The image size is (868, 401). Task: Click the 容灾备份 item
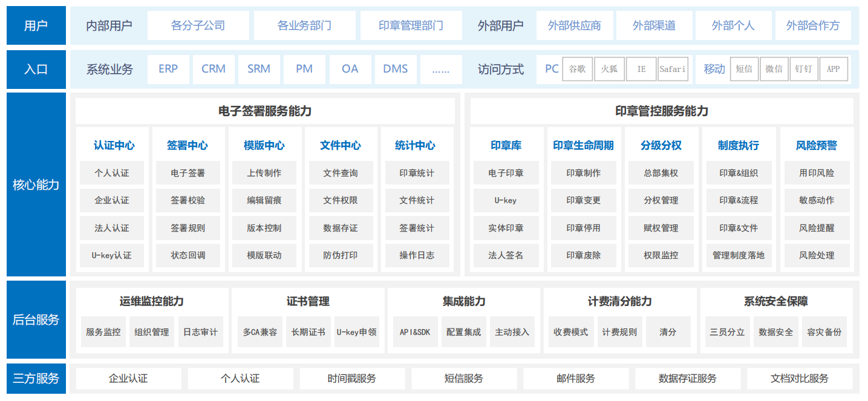(824, 332)
